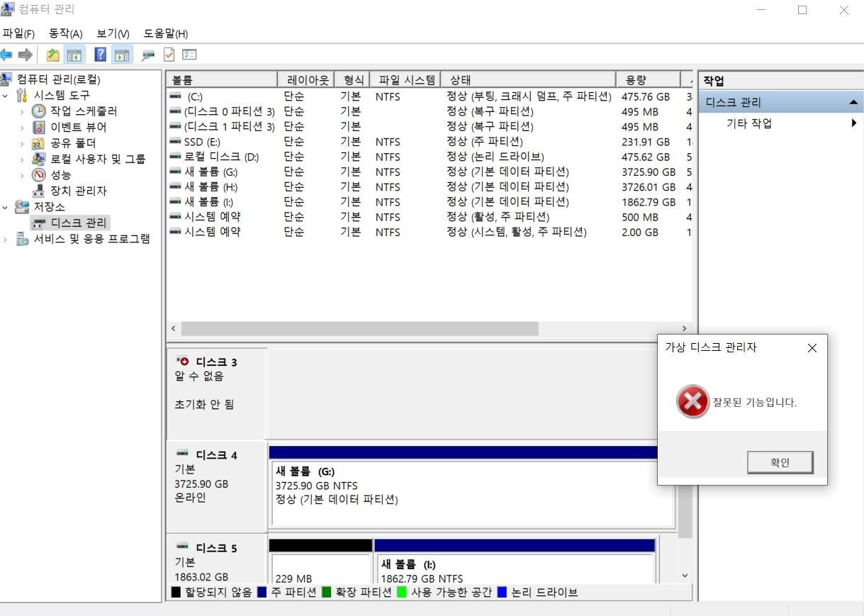
Task: Sort by the 레이아웃 column header
Action: [306, 80]
